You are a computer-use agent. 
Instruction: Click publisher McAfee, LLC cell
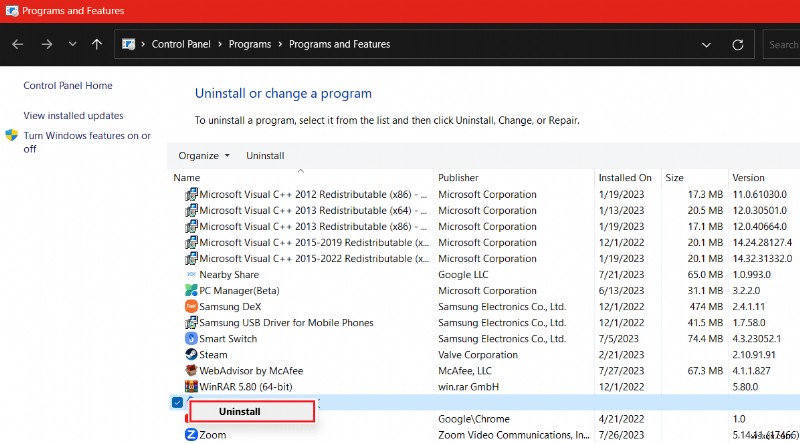tap(465, 371)
